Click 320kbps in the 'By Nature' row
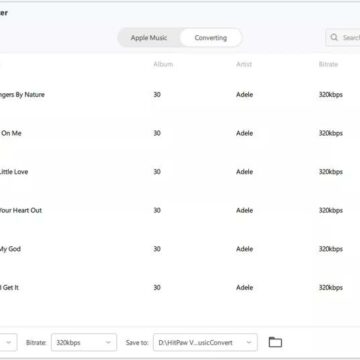 tap(331, 94)
